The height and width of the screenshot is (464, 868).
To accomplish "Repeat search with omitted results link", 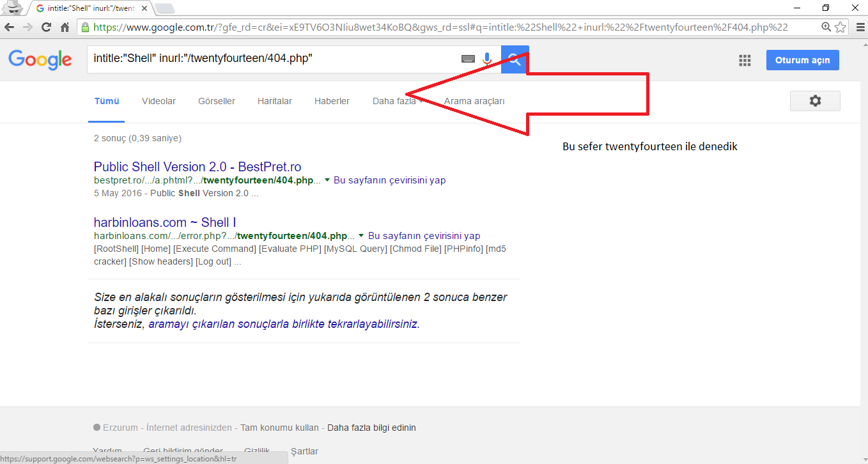I will 283,324.
